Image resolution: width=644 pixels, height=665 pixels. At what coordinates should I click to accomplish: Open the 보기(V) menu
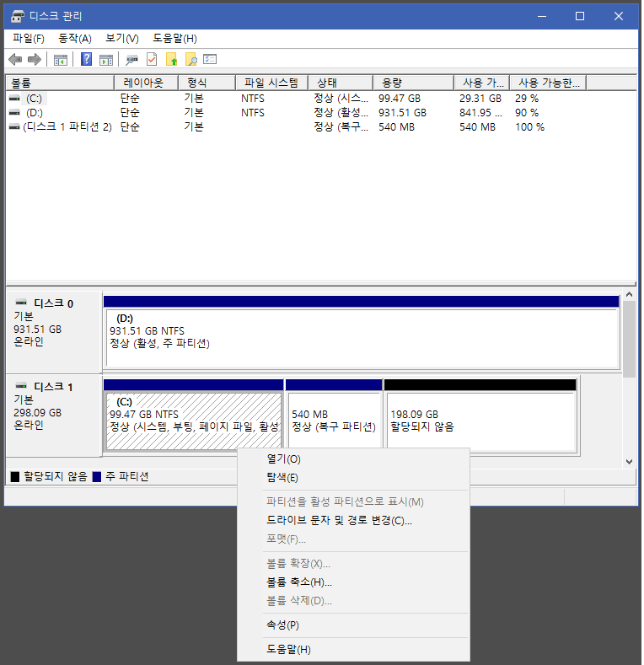pyautogui.click(x=121, y=39)
